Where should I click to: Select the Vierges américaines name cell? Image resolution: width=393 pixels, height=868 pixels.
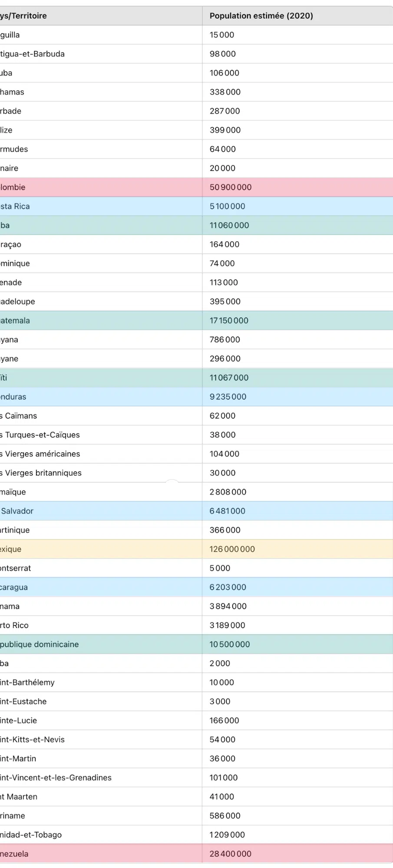coord(40,454)
